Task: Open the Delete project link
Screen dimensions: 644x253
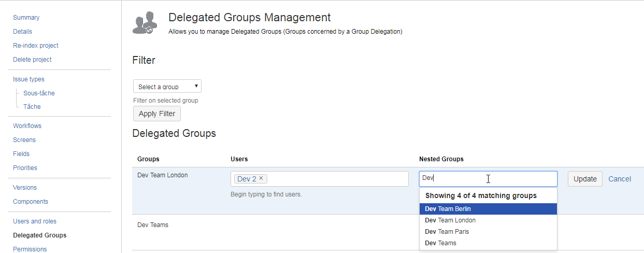Action: [x=32, y=60]
